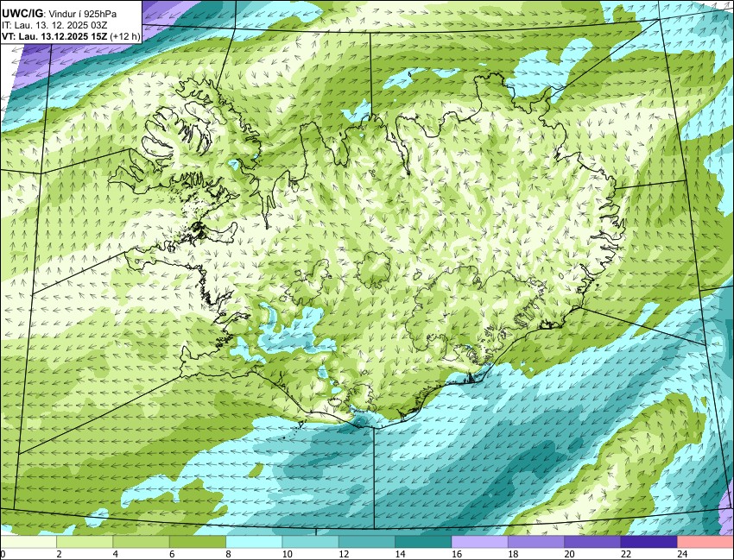The height and width of the screenshot is (560, 734).
Task: Click the legend scale label '14'
Action: tap(400, 554)
